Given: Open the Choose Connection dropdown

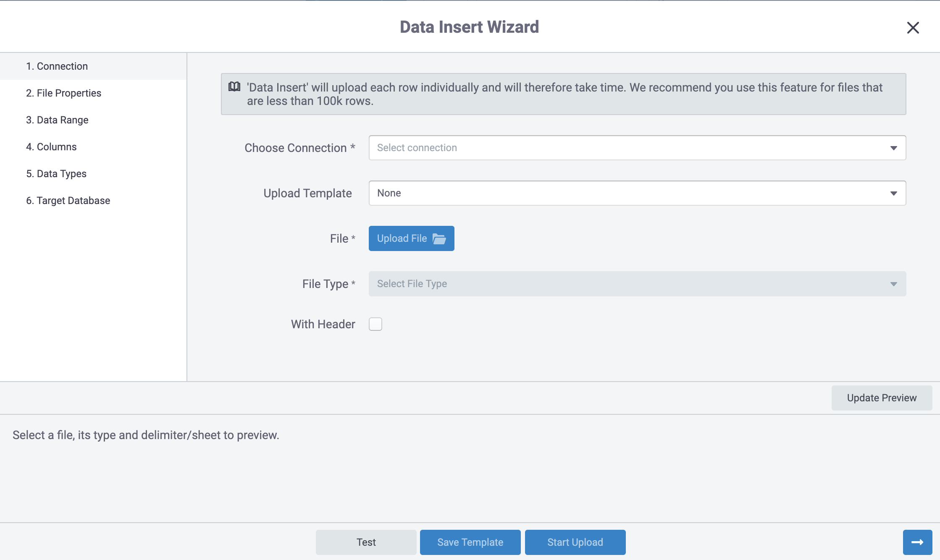Looking at the screenshot, I should click(637, 148).
